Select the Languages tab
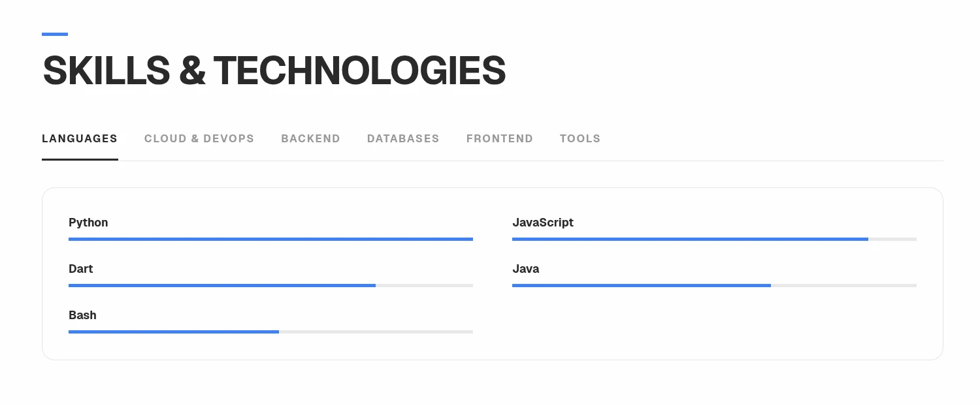 (80, 138)
